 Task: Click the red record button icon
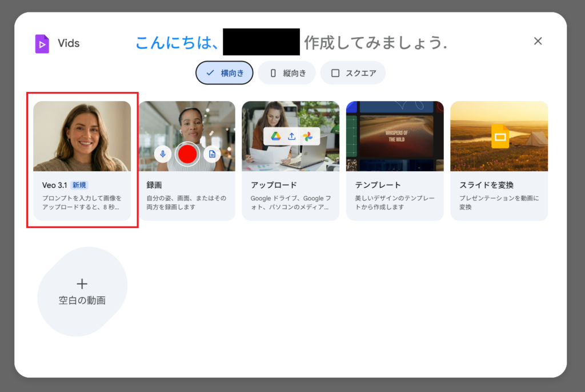pos(187,153)
